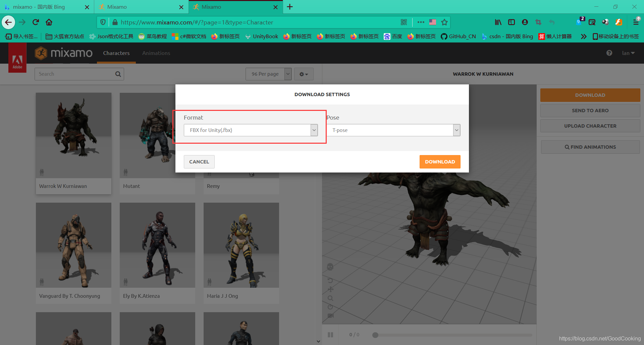Open QR code icon in address bar
The width and height of the screenshot is (644, 345).
[404, 22]
